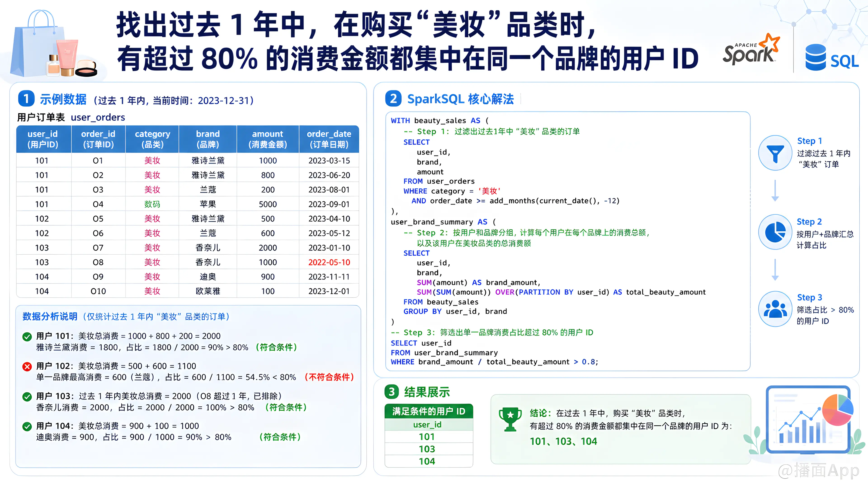The height and width of the screenshot is (488, 868).
Task: Click result row 103
Action: 429,449
